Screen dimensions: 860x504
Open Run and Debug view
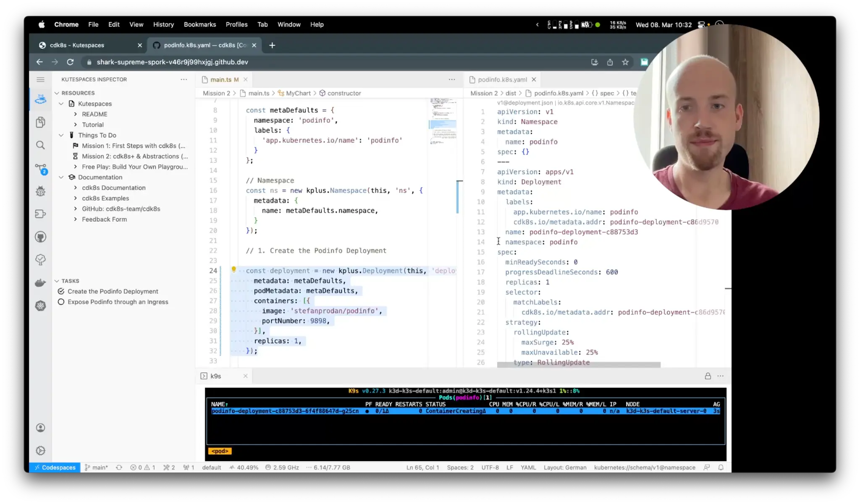[40, 191]
